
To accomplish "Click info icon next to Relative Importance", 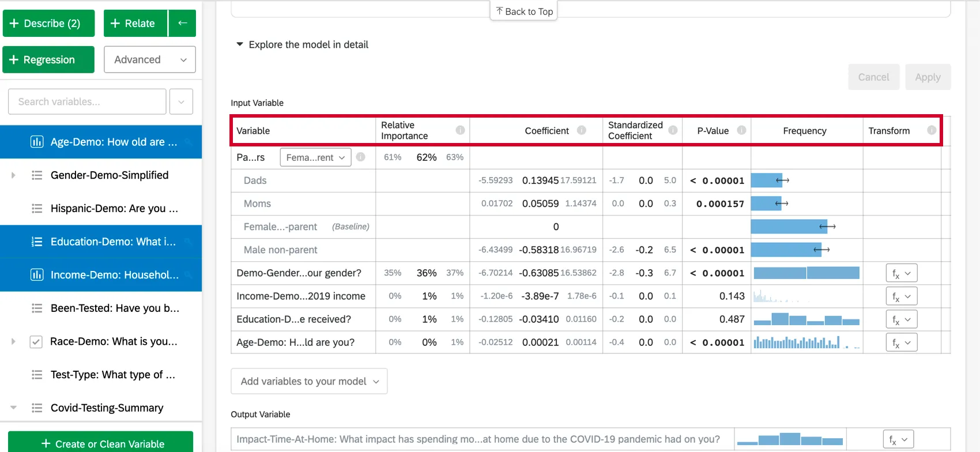I will [460, 130].
